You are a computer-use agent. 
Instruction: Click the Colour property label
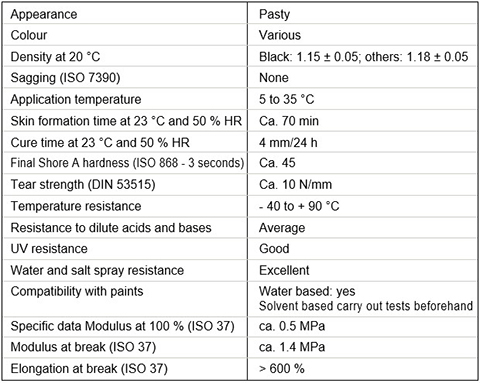tap(29, 35)
